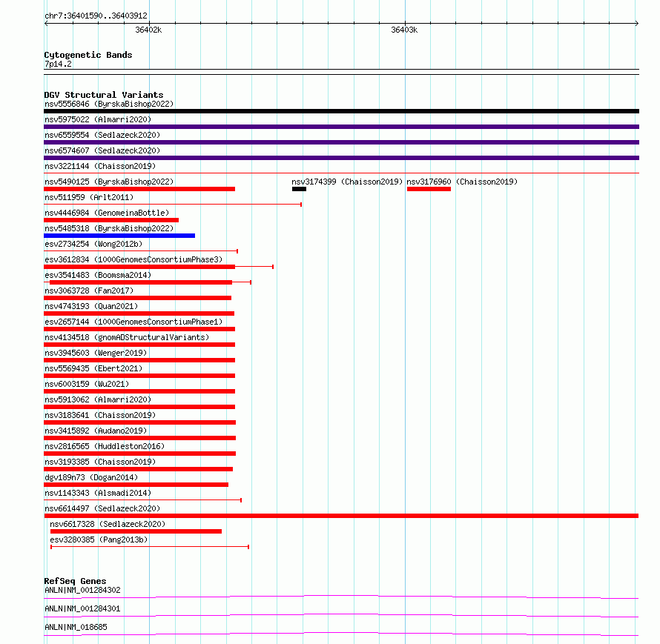Open the RefSeq Genes track header
This screenshot has height=644, width=660.
(x=75, y=581)
